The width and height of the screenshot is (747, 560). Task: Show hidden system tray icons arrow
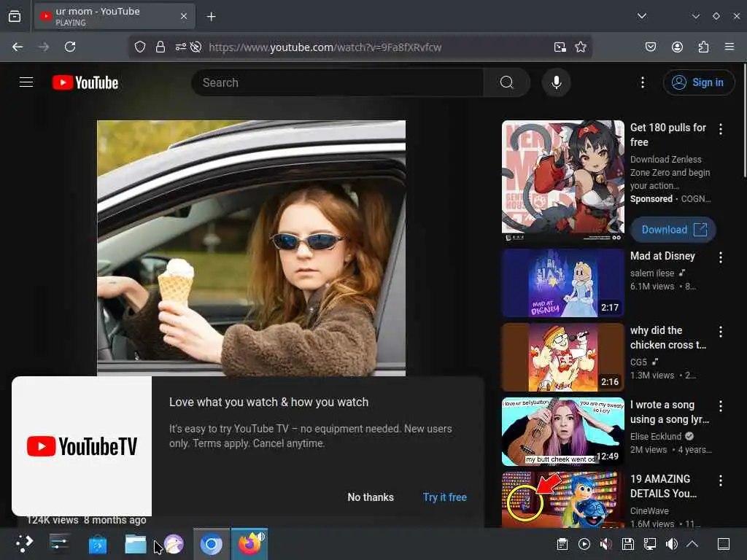(692, 544)
